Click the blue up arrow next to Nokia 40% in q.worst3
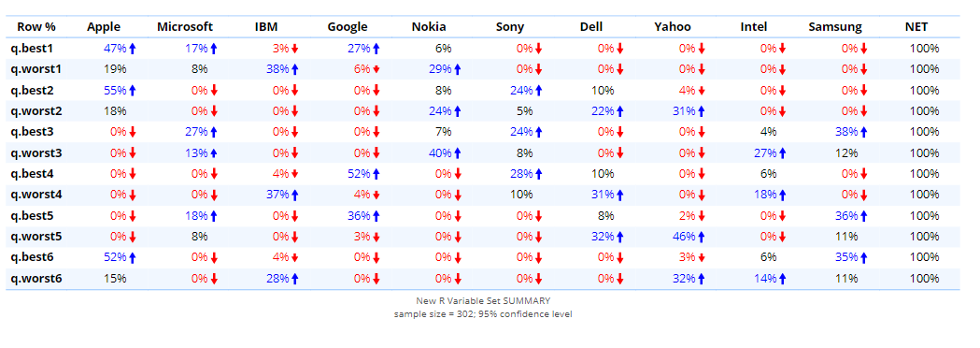The image size is (980, 348). [458, 152]
